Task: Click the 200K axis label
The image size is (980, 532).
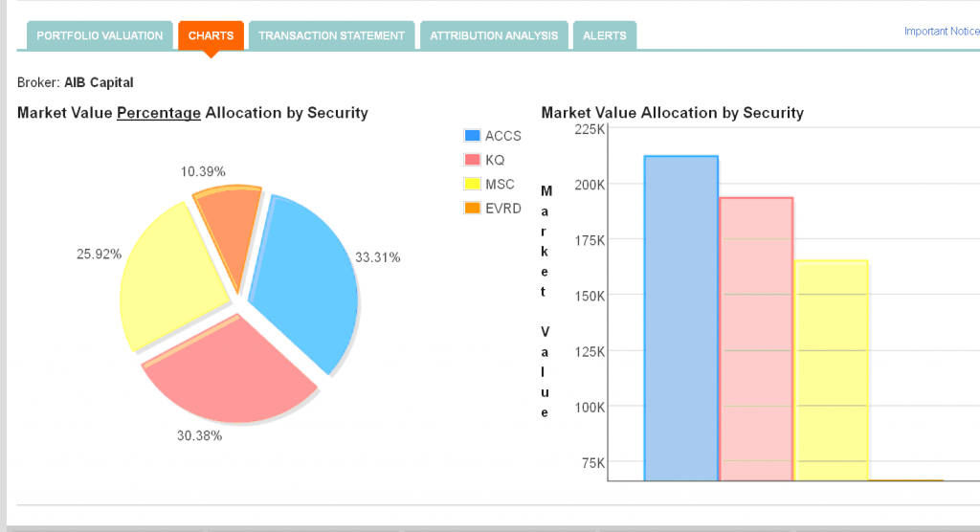Action: (590, 185)
